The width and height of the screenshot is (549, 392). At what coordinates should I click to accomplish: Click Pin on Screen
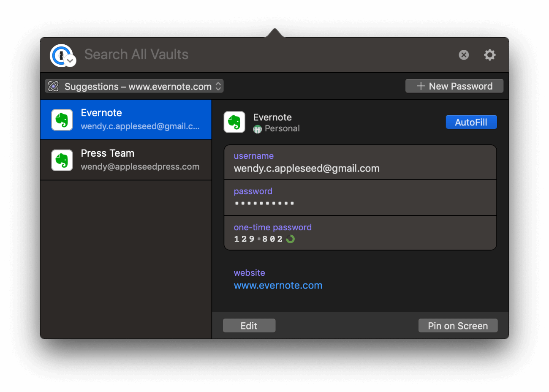[457, 325]
